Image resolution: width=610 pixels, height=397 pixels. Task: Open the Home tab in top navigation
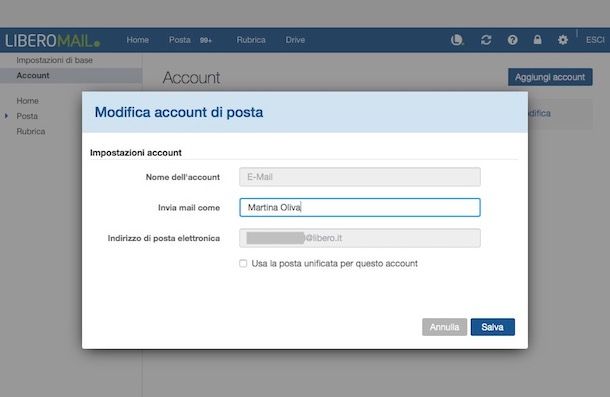137,40
